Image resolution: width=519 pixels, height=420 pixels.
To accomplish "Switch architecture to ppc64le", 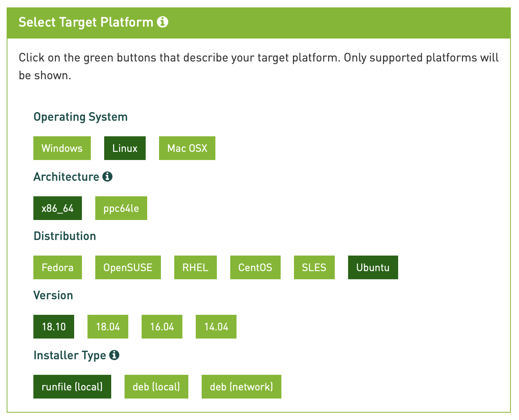I will coord(121,208).
